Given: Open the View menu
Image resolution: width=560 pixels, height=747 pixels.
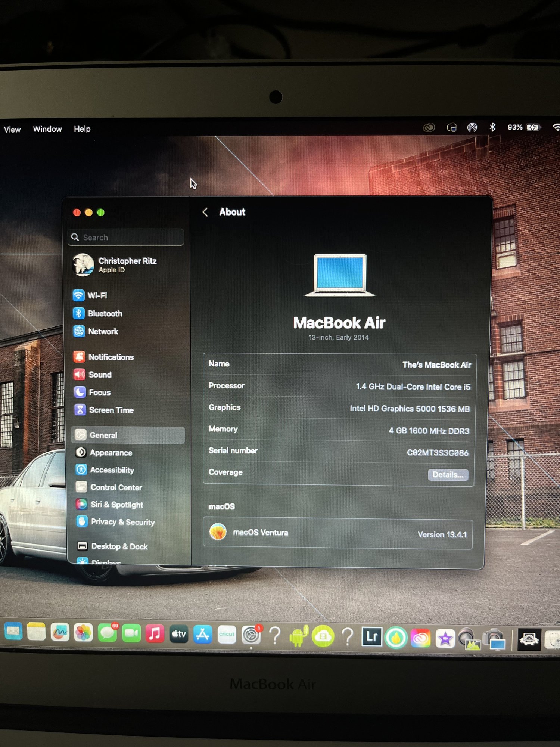Looking at the screenshot, I should pyautogui.click(x=12, y=130).
